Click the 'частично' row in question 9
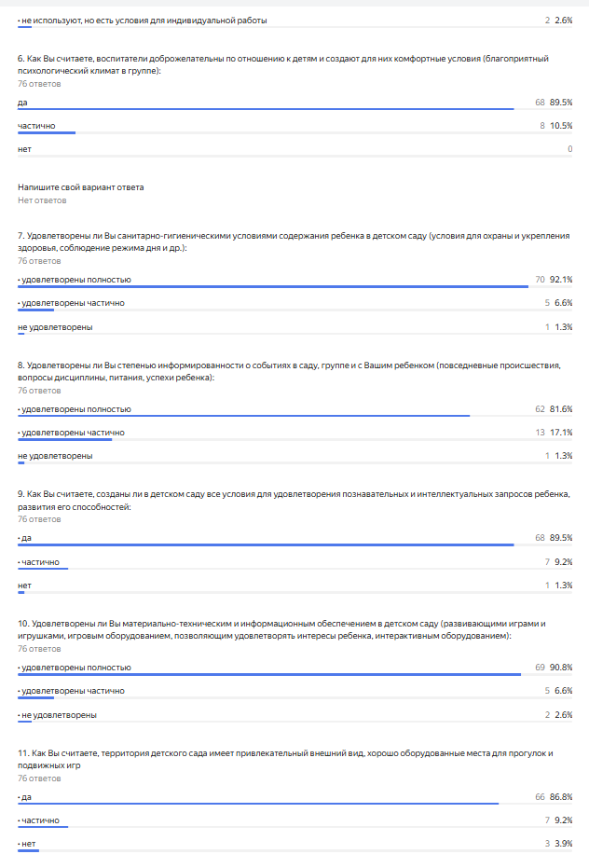589x868 pixels. [x=295, y=563]
